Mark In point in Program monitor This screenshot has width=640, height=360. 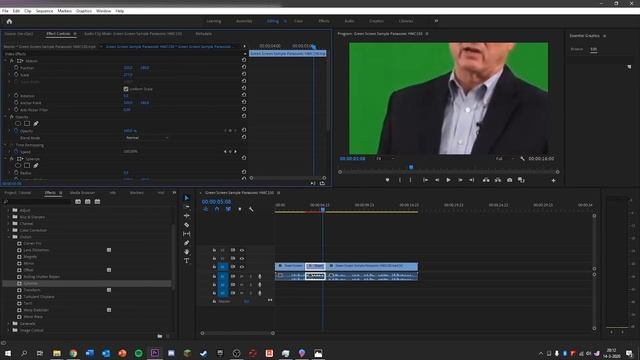click(x=400, y=180)
